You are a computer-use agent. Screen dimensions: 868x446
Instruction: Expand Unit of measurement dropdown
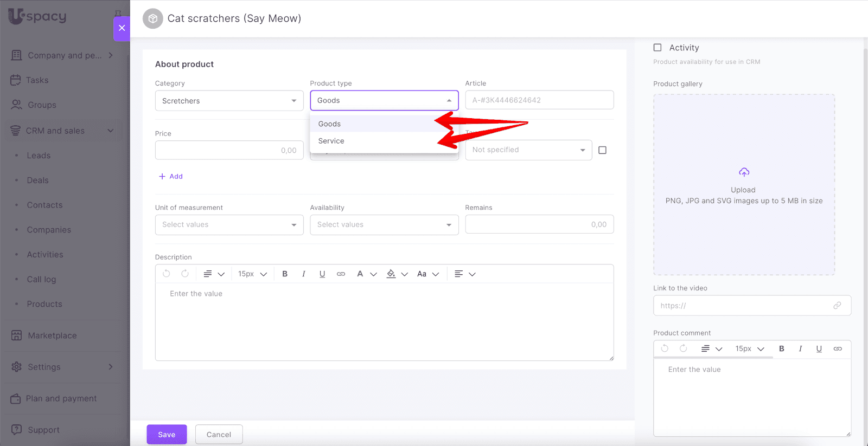click(229, 225)
